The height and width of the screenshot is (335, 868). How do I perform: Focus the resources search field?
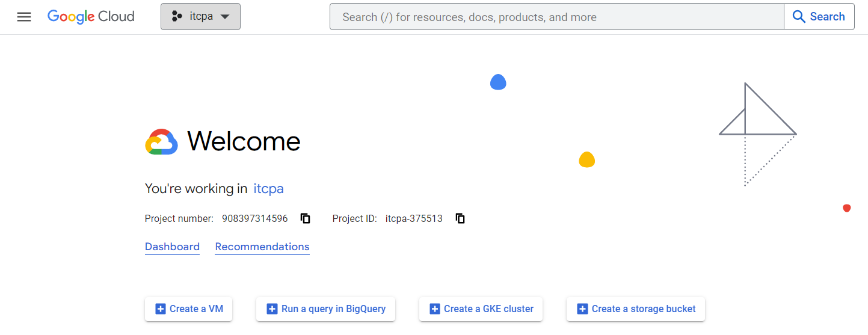(556, 17)
